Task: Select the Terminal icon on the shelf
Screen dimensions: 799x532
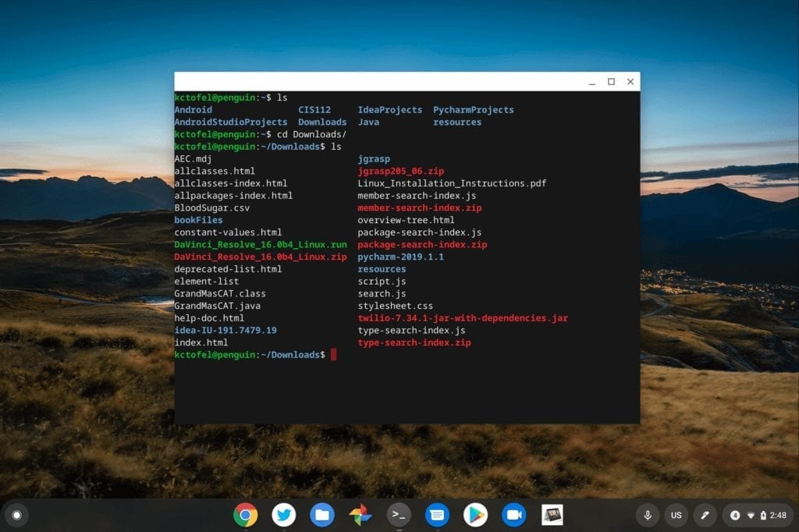Action: click(x=399, y=515)
